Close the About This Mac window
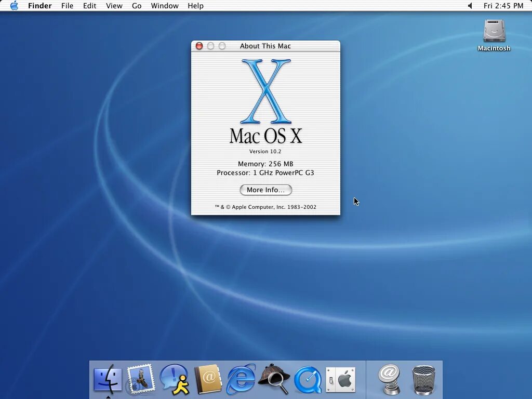The image size is (532, 399). point(199,46)
